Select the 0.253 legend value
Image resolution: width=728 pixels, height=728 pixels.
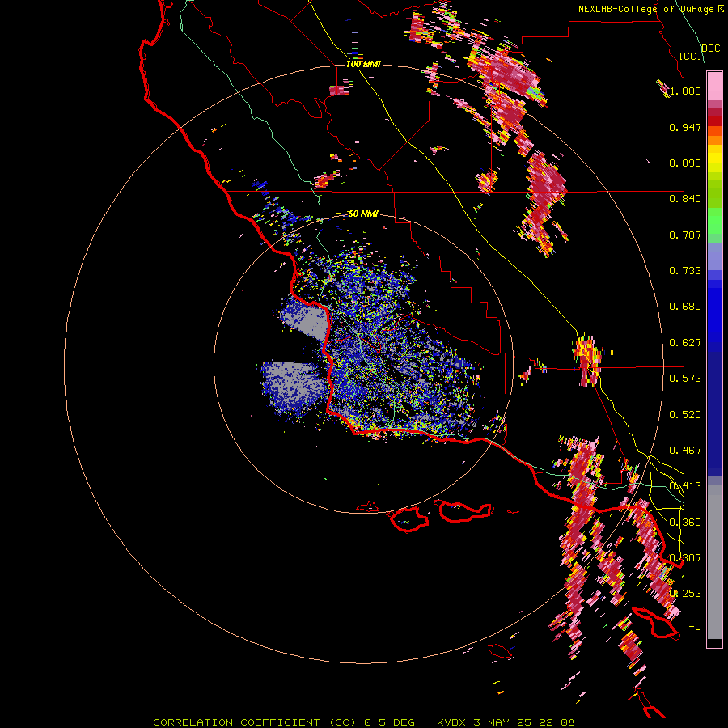(685, 594)
